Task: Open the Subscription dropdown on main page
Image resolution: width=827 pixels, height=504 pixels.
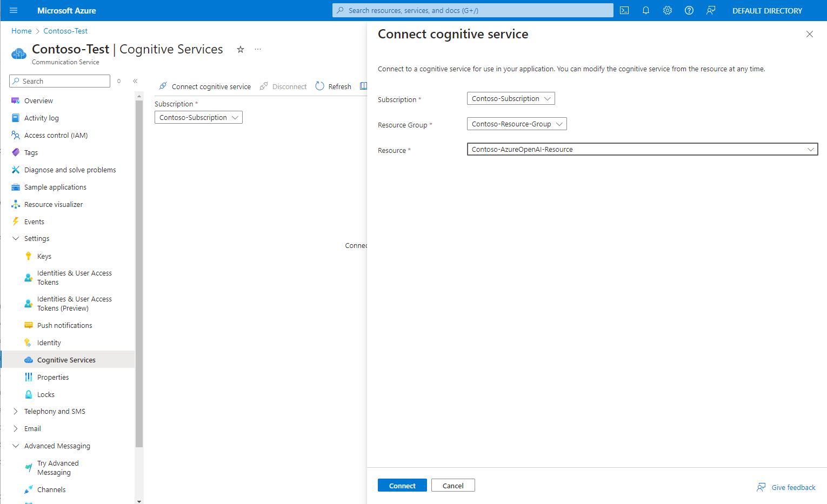Action: [198, 117]
